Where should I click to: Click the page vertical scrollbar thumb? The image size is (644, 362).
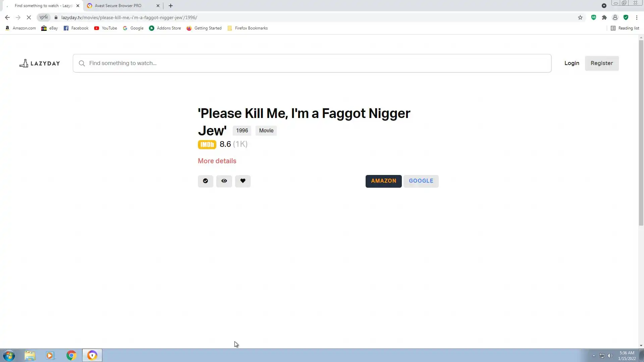[x=641, y=132]
